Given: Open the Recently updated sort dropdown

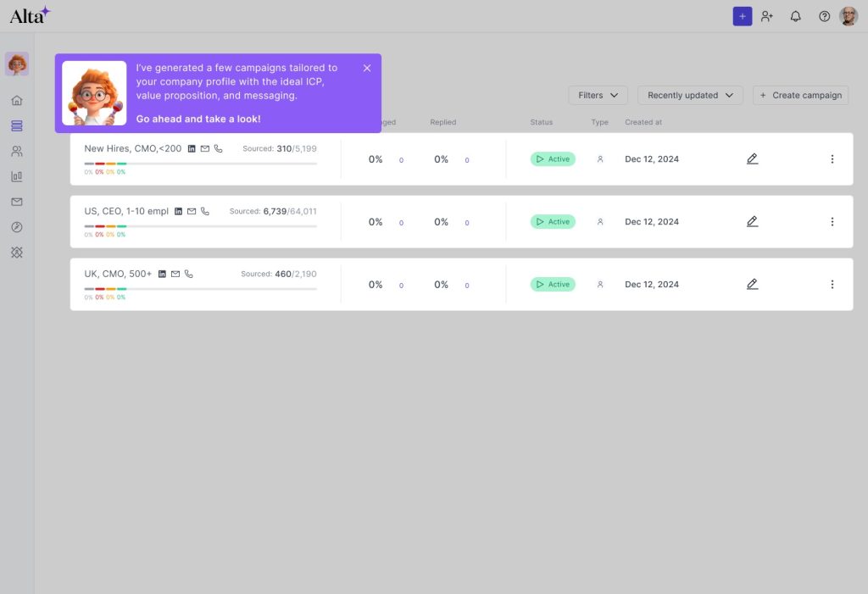Looking at the screenshot, I should [690, 95].
